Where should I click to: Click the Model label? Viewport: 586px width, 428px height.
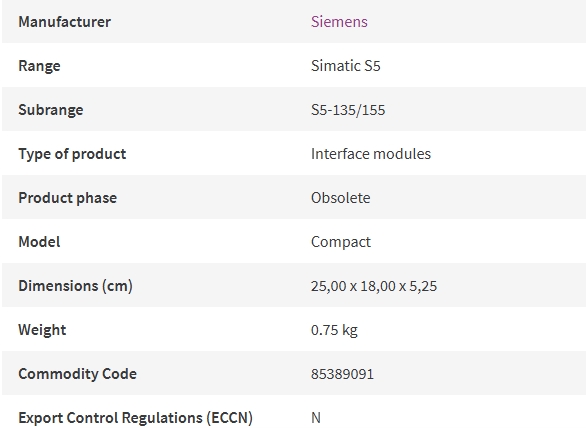click(39, 242)
